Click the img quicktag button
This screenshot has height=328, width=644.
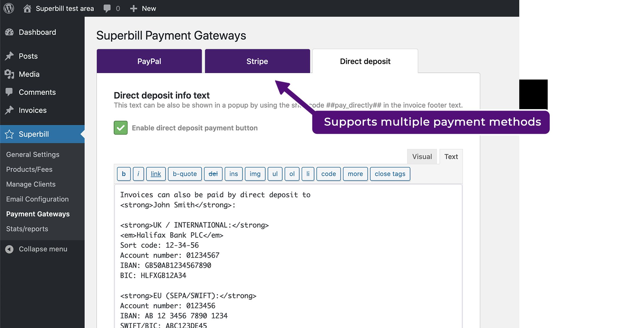[255, 174]
